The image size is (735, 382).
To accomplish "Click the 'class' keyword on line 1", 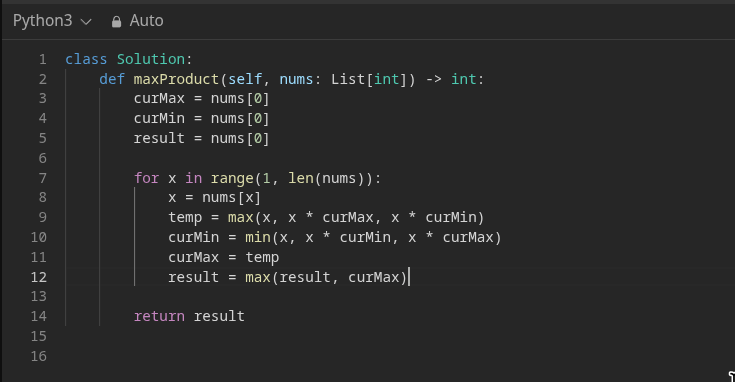I will 86,59.
